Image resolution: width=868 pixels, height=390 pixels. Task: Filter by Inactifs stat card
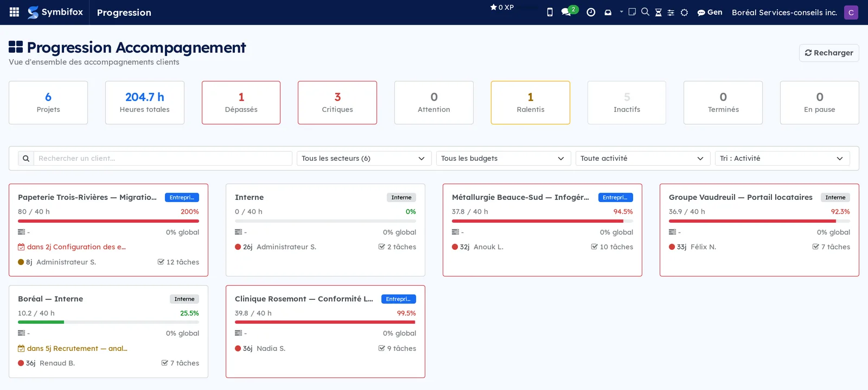point(627,103)
